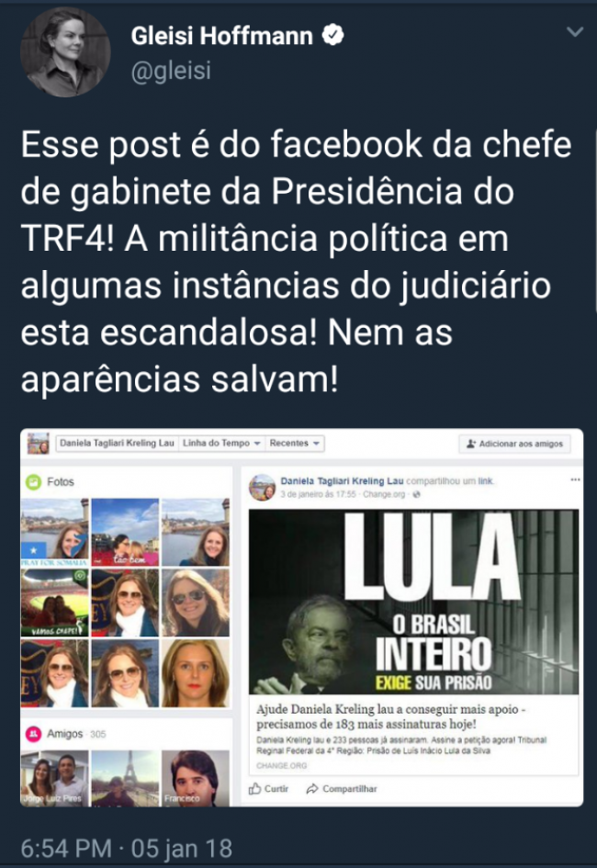Expand the Recentes dropdown

294,444
